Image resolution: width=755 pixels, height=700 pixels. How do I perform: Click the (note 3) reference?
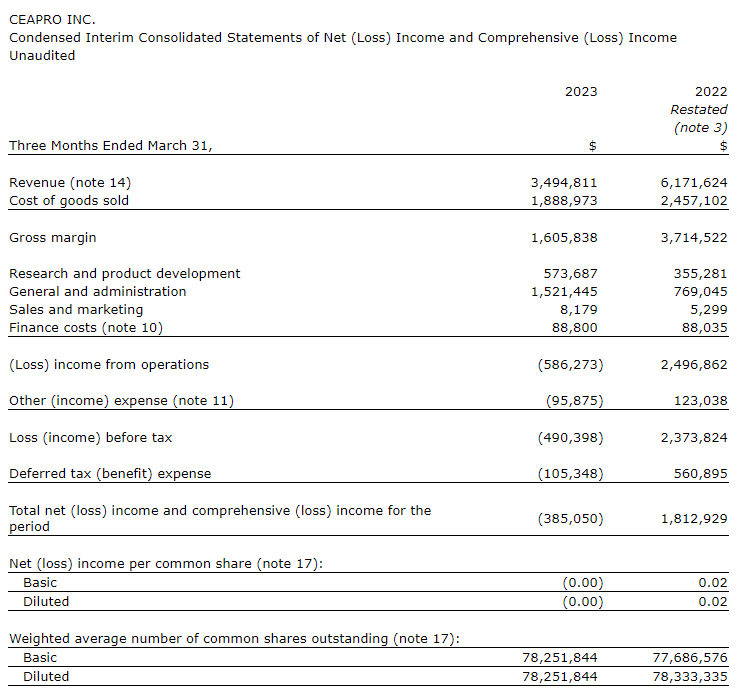(701, 128)
